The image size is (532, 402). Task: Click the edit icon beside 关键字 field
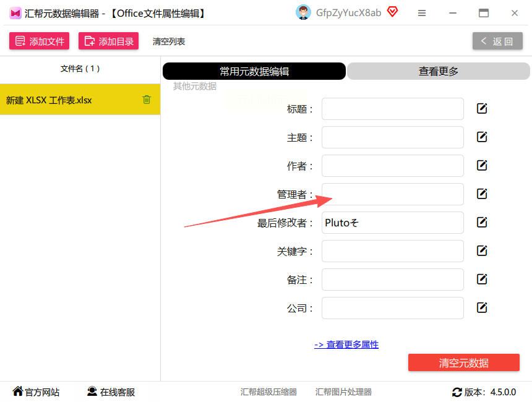click(x=482, y=251)
